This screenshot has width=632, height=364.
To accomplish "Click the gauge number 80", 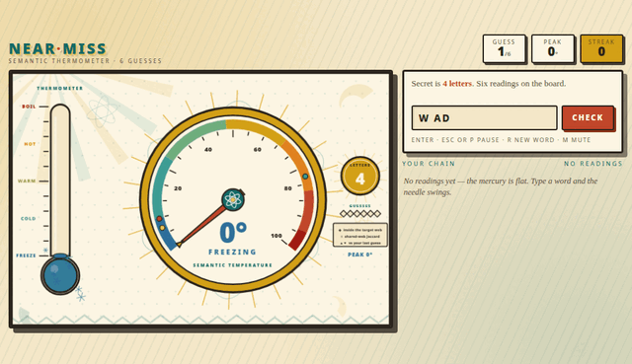I will (x=287, y=188).
